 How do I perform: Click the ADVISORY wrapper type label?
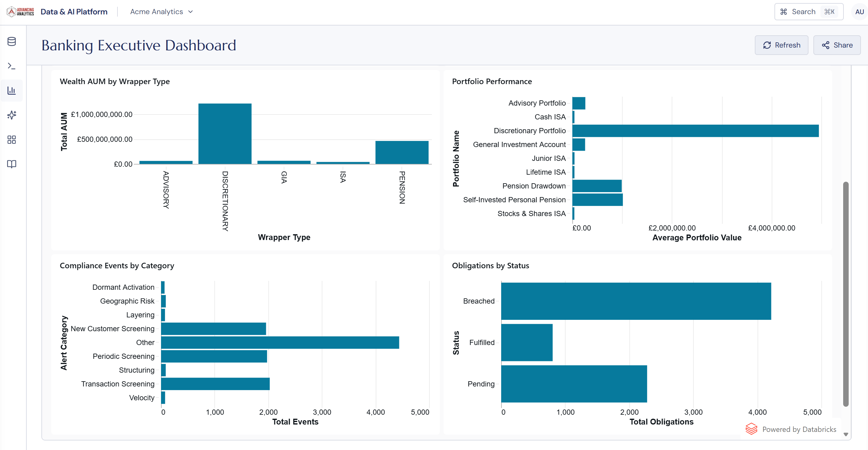click(166, 190)
